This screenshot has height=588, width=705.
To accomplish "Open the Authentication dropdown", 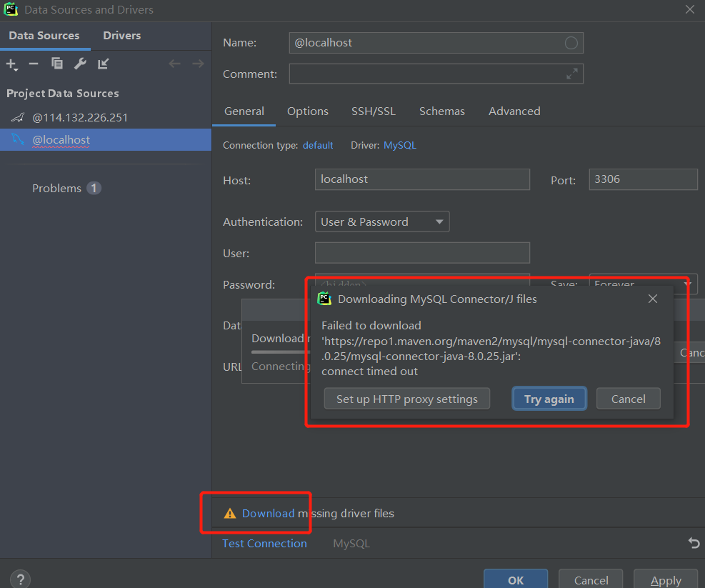I will pyautogui.click(x=382, y=221).
